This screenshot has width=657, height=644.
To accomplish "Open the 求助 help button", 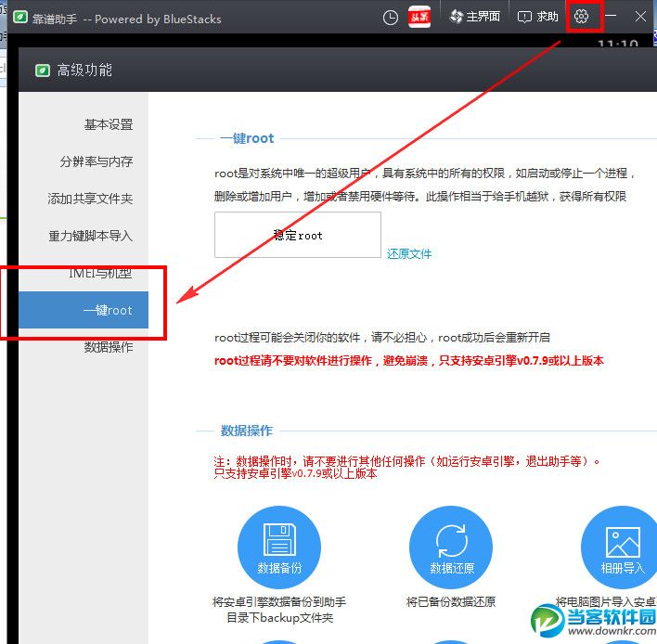I will (538, 17).
